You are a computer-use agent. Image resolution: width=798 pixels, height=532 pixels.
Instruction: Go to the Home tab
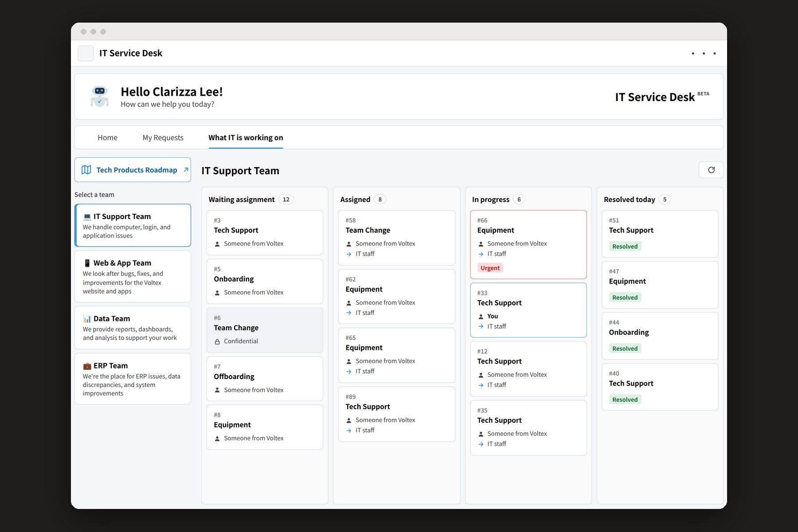point(107,138)
